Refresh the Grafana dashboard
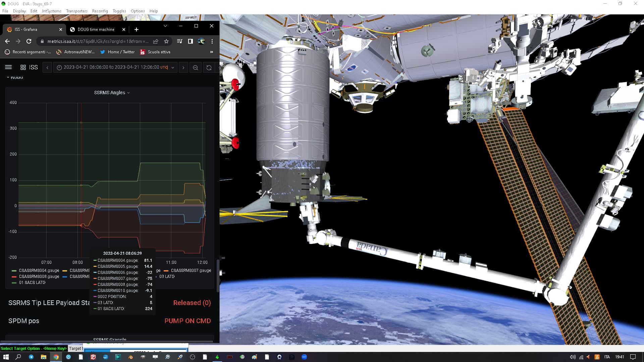 click(x=209, y=68)
